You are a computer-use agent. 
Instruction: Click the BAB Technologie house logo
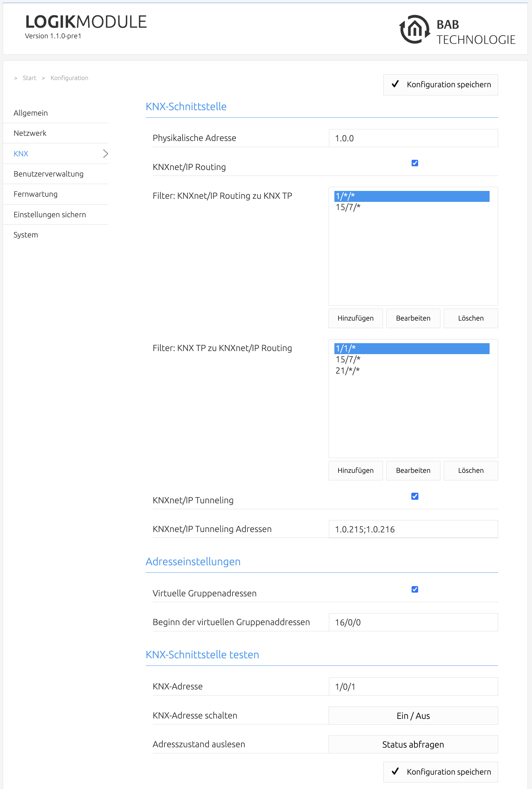pos(415,29)
